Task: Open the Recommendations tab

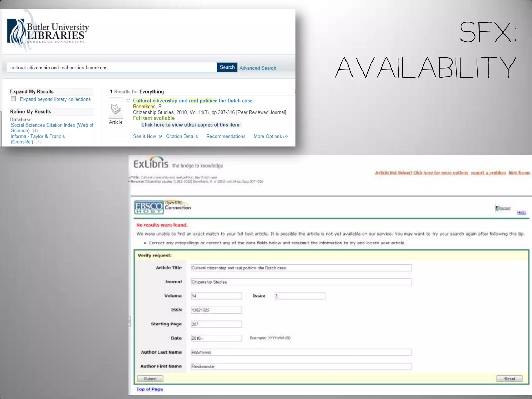Action: pos(226,136)
